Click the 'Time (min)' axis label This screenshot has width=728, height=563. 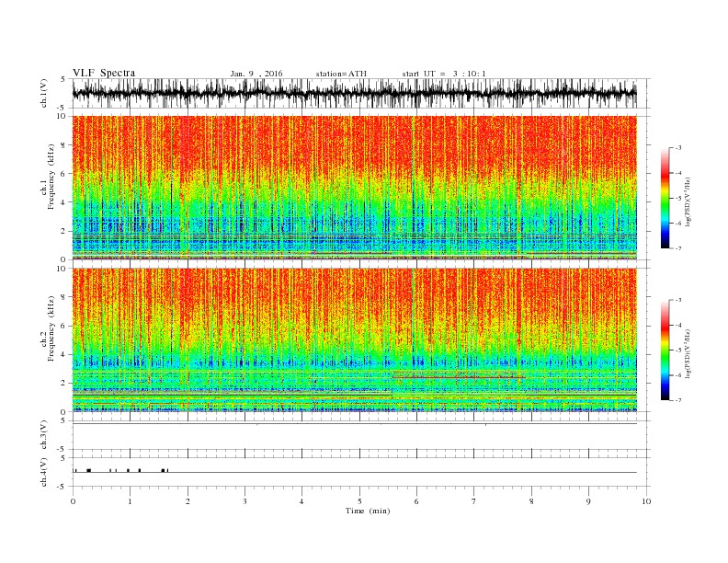click(x=368, y=511)
